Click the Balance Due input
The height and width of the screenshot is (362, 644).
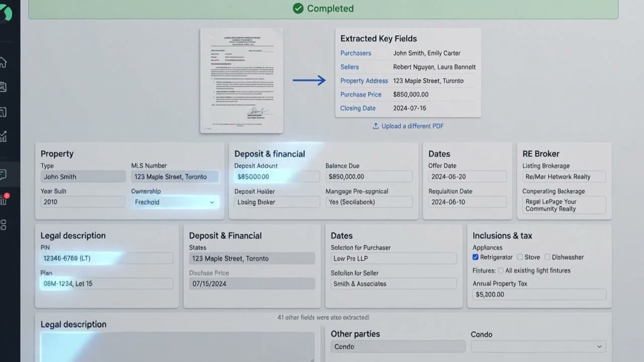click(369, 176)
